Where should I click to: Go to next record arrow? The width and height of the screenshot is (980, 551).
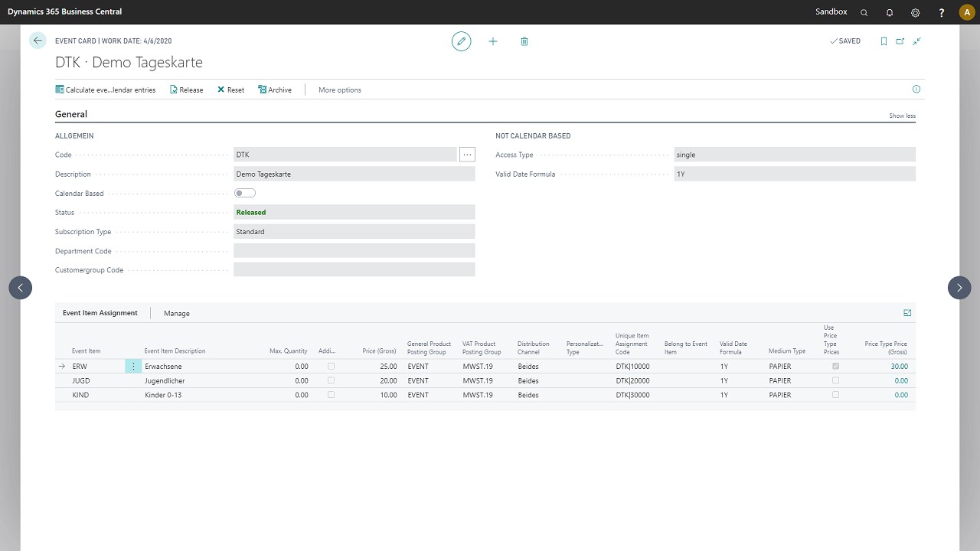click(959, 288)
